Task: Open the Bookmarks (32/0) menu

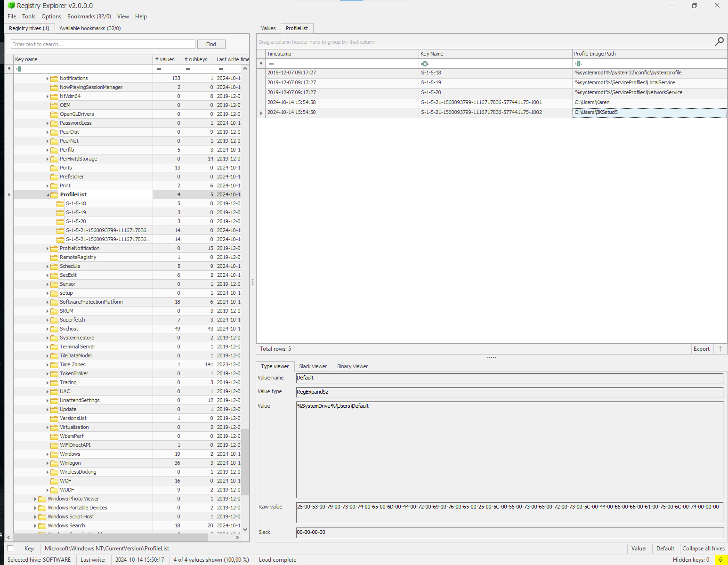Action: 89,16
